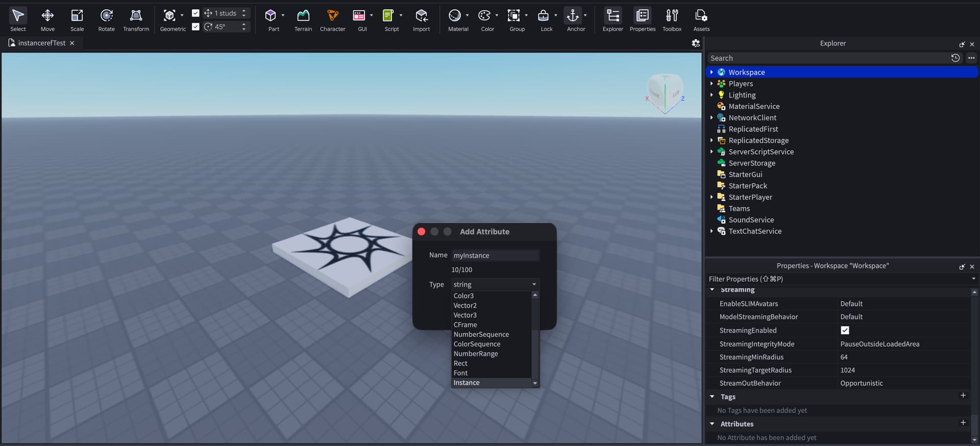This screenshot has width=980, height=446.
Task: Collapse the Tags section
Action: tap(712, 397)
